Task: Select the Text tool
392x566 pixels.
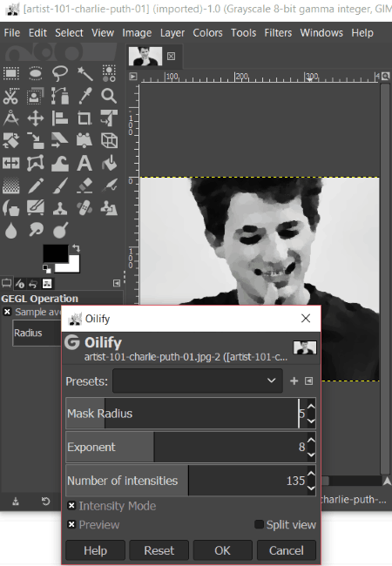Action: pyautogui.click(x=84, y=163)
